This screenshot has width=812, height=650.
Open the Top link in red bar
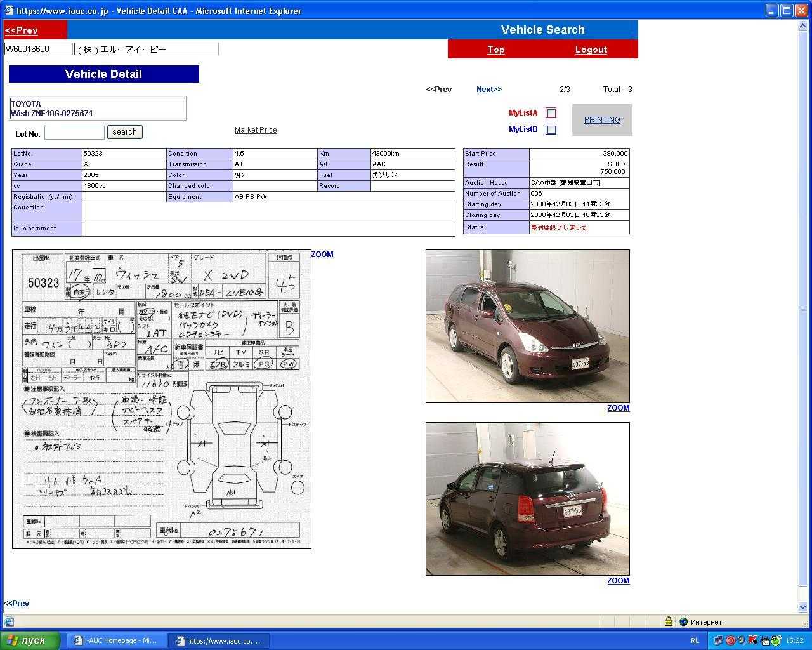pos(496,50)
